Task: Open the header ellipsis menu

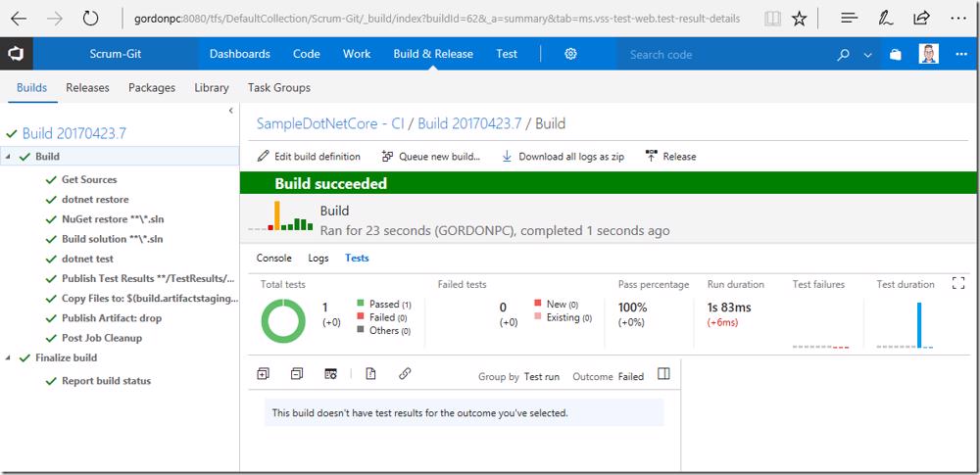Action: tap(961, 55)
